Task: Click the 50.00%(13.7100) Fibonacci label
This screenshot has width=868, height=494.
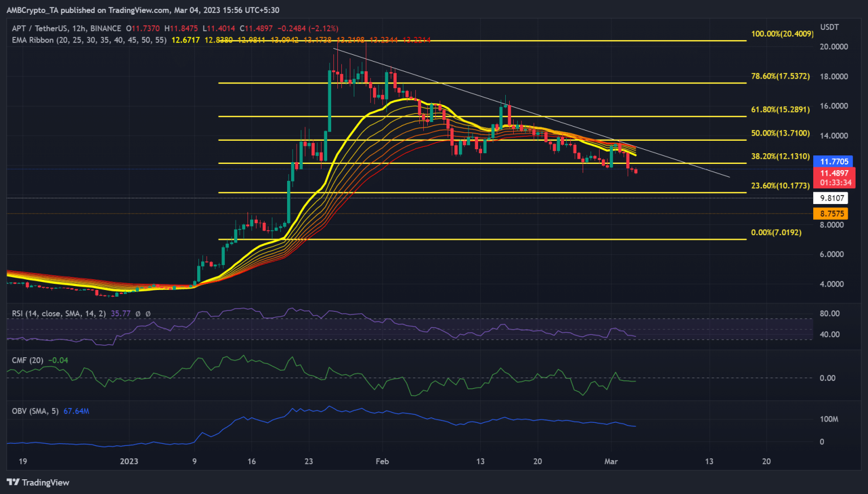Action: (x=780, y=133)
